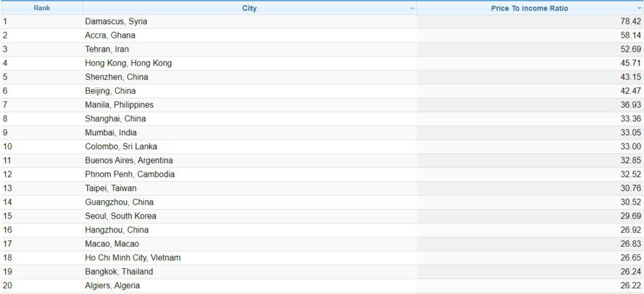Click the ratio 33.00 for Colombo
This screenshot has height=294, width=644.
pos(630,147)
